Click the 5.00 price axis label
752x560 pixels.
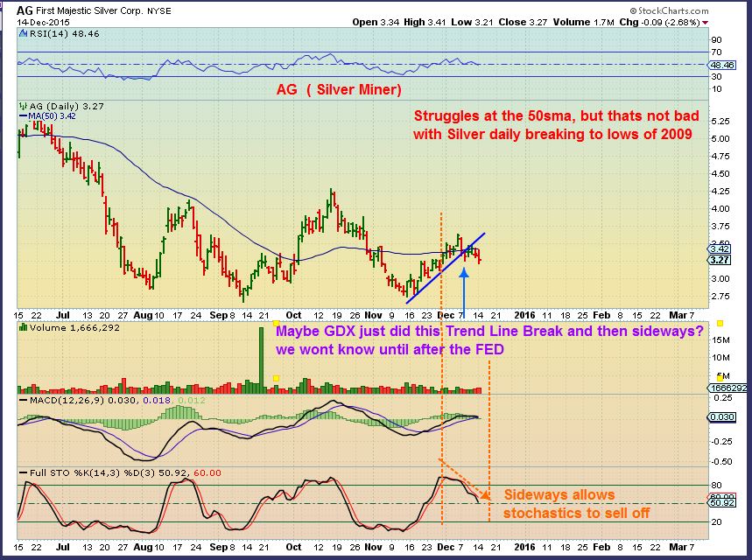point(720,138)
